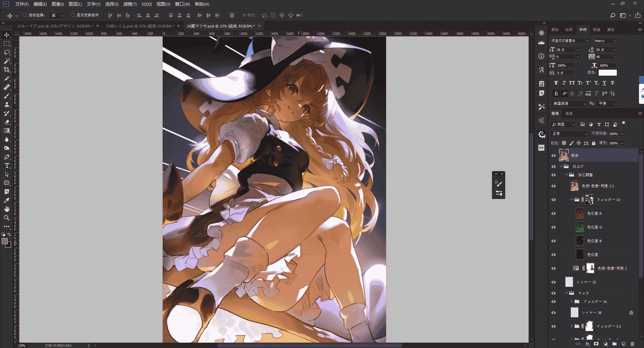Toggle visibility of レイヤー 22

[x=553, y=282]
